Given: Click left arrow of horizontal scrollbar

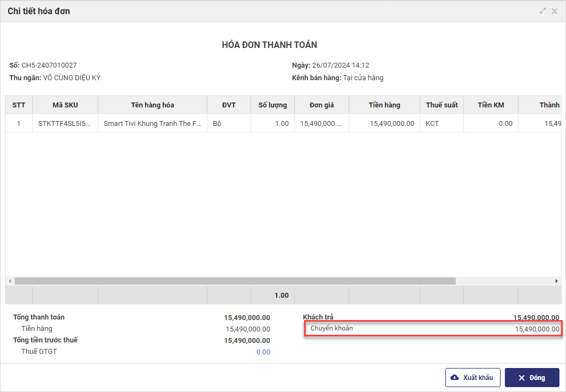Looking at the screenshot, I should click(x=10, y=281).
